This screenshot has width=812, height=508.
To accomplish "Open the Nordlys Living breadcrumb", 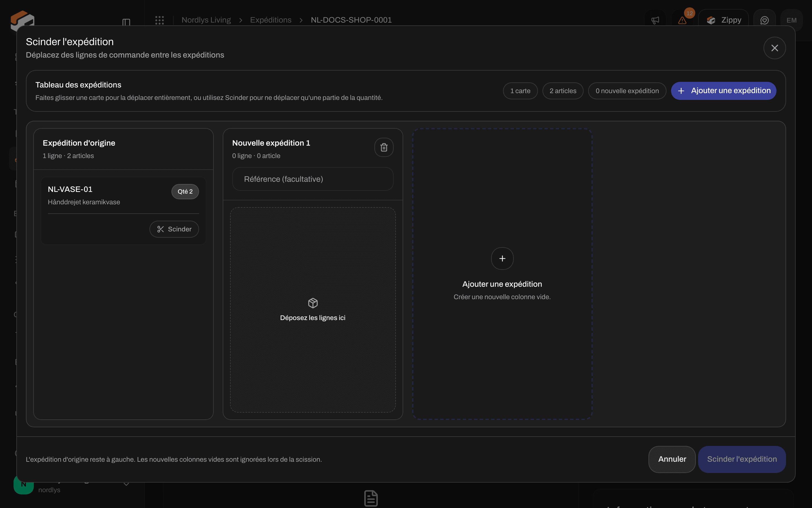I will tap(206, 20).
